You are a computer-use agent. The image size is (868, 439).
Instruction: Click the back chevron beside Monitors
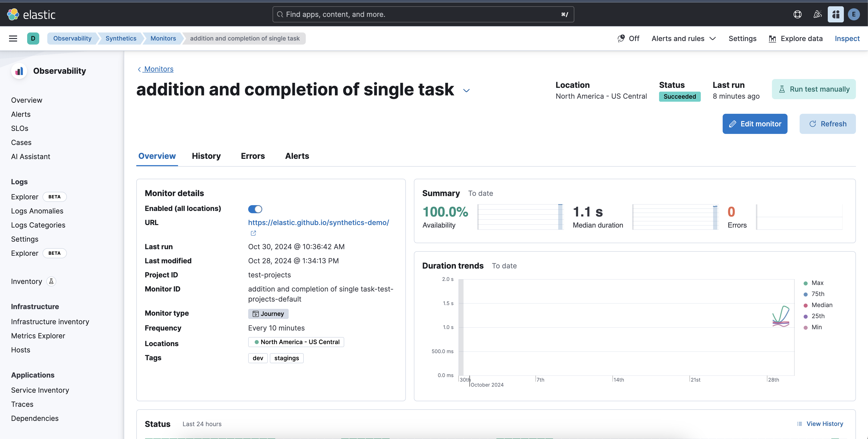tap(139, 69)
